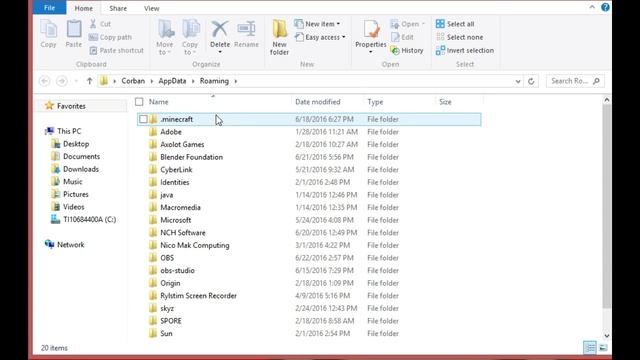Open the ribbon Open button dropdown
640x360 pixels.
[x=423, y=24]
